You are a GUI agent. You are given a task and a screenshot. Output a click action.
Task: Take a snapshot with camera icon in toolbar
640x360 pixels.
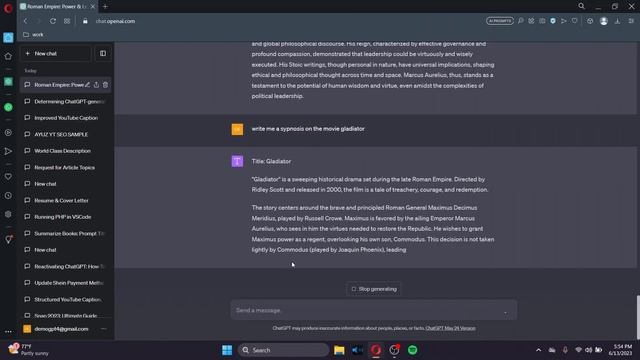tap(542, 21)
